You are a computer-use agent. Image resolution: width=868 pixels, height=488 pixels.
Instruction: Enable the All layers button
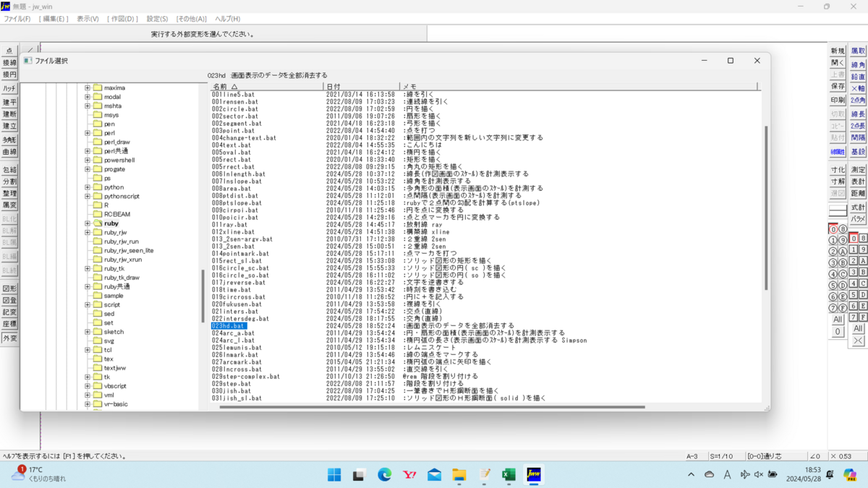[x=858, y=328]
